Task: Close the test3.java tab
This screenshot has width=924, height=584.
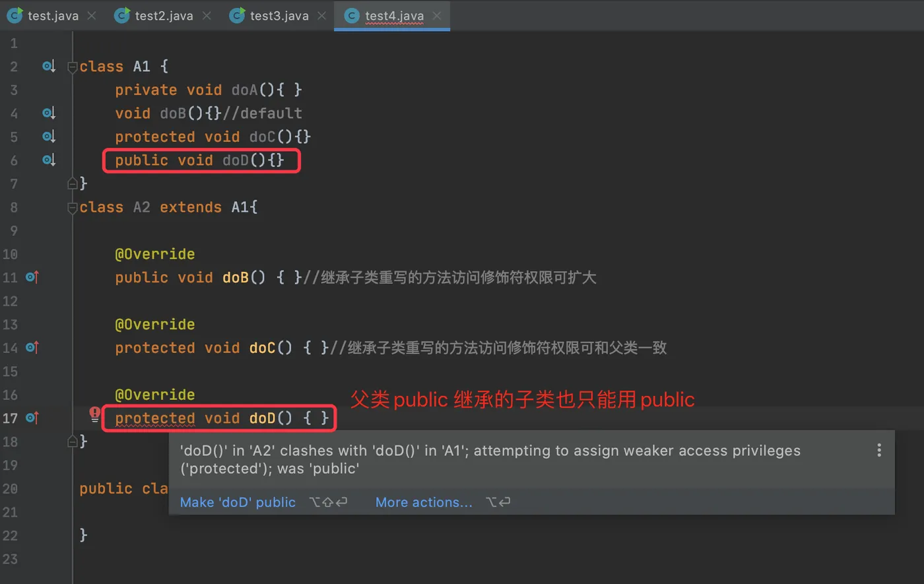Action: 321,15
